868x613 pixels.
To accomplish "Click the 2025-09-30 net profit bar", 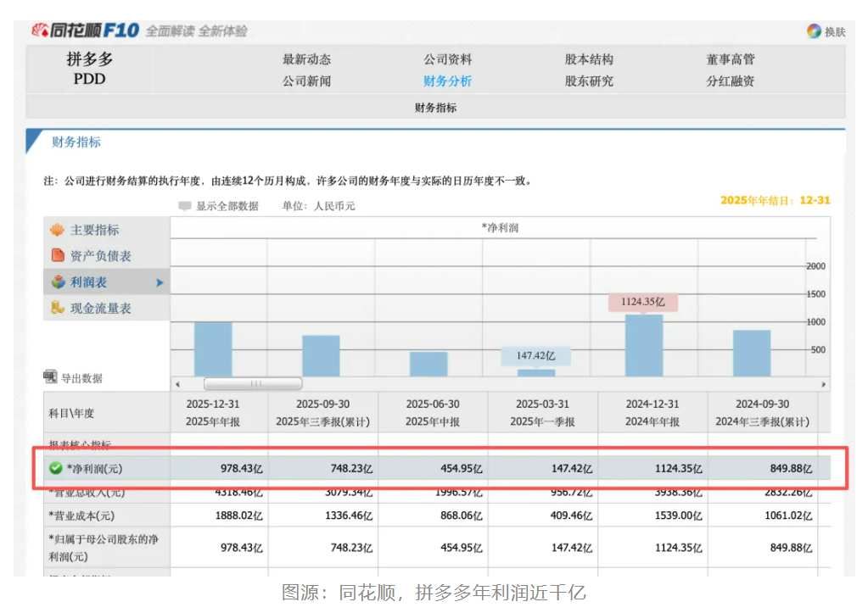I will [321, 356].
